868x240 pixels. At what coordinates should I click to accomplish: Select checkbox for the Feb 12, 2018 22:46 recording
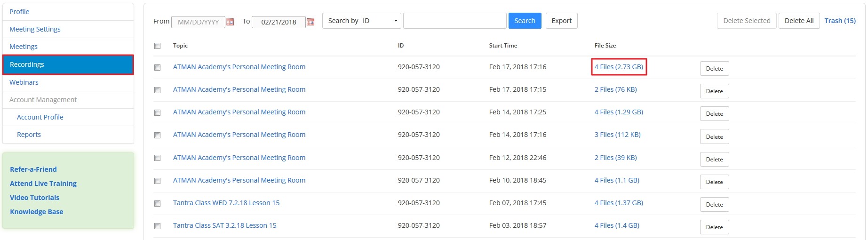157,158
